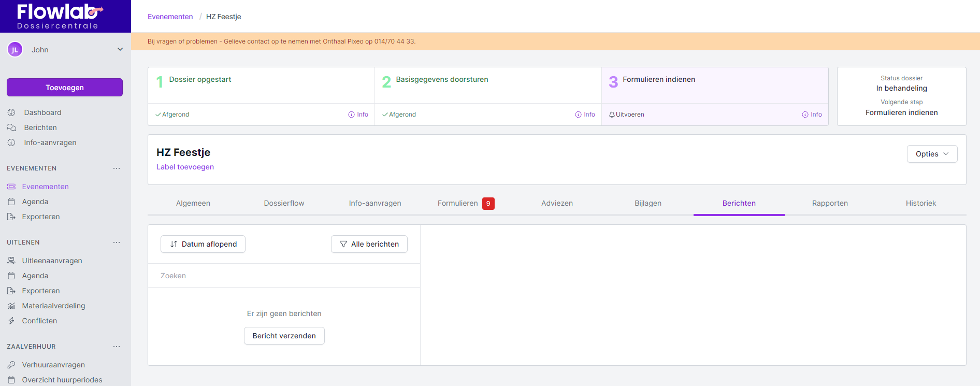
Task: Open Berichten via sidebar chat icon
Action: [x=11, y=127]
